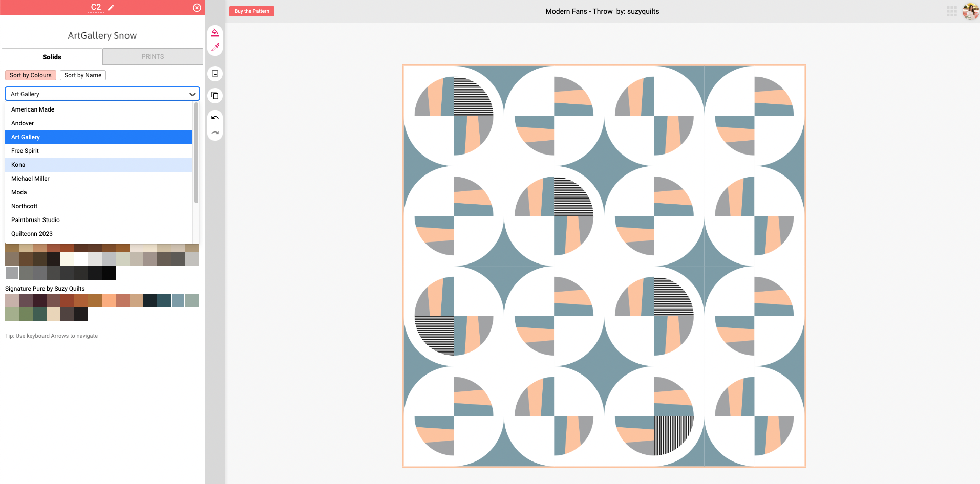
Task: Pick the teal Signature Pure swatch
Action: (x=164, y=301)
